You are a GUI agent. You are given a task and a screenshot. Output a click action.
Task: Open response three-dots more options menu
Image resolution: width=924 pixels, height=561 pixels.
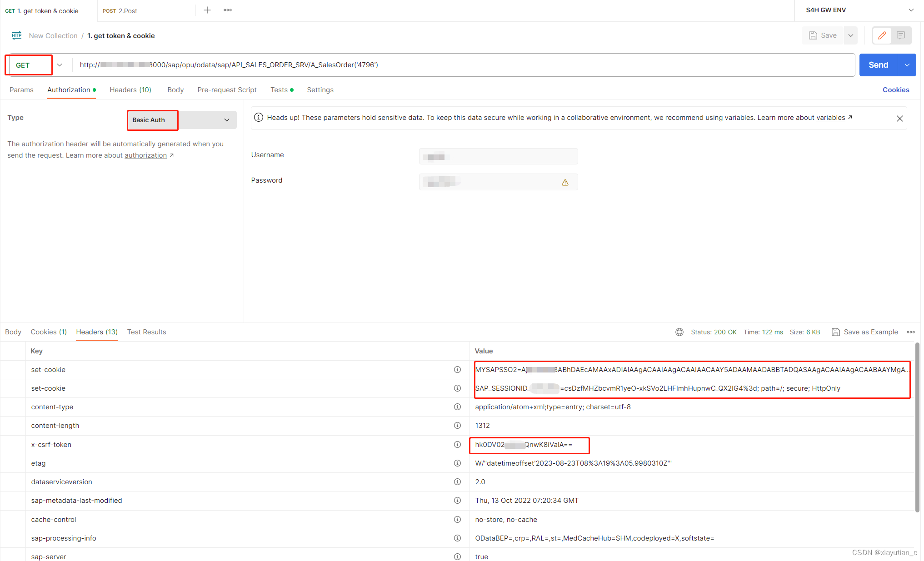[x=911, y=332]
